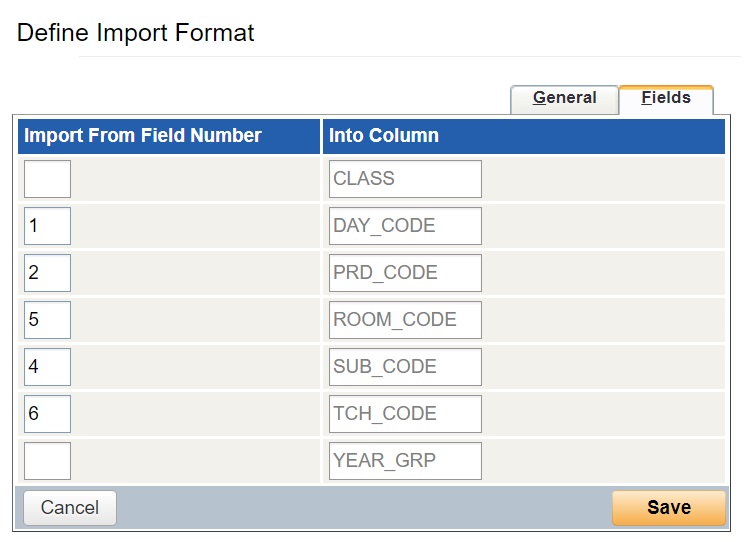Click empty field number box for YEAR_GRP
Image resolution: width=749 pixels, height=542 pixels.
pyautogui.click(x=47, y=461)
